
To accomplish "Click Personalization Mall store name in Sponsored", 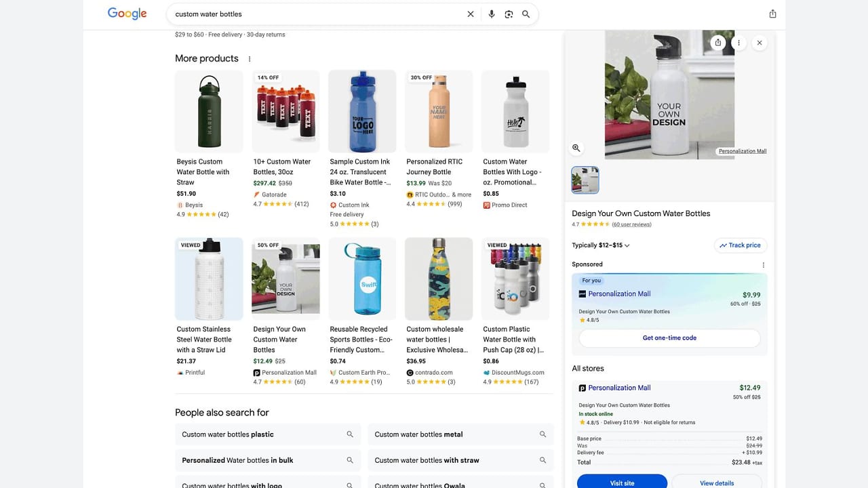I will click(619, 294).
